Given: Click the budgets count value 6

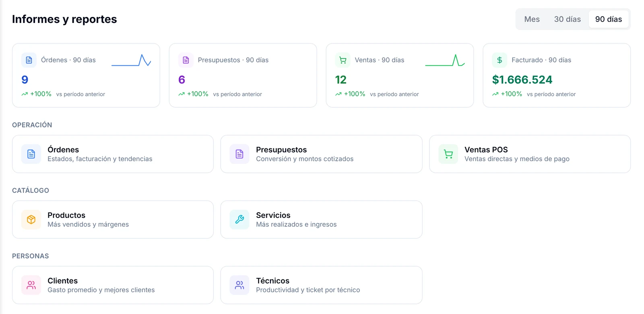Looking at the screenshot, I should click(x=182, y=80).
